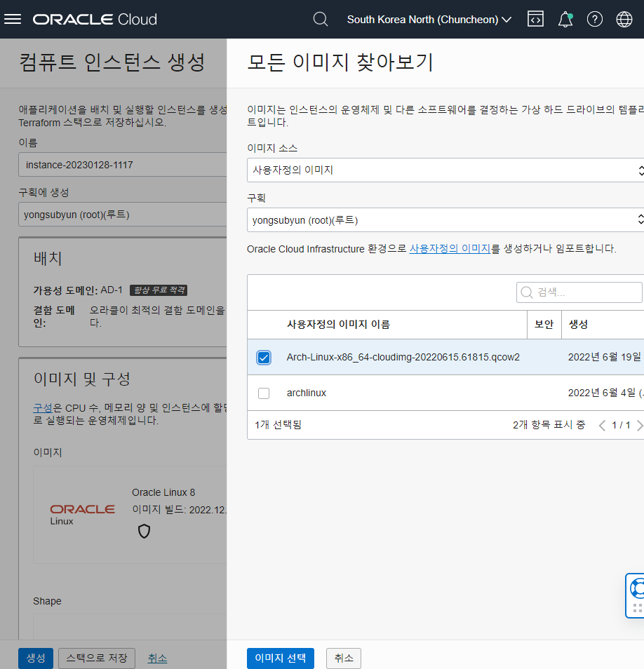Click the 가용성 도메인: AD-1 text
Image resolution: width=644 pixels, height=669 pixels.
click(78, 290)
